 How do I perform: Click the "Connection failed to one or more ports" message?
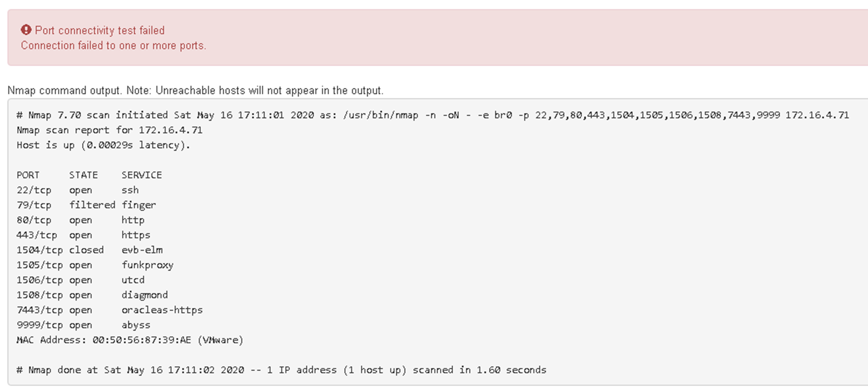(114, 46)
